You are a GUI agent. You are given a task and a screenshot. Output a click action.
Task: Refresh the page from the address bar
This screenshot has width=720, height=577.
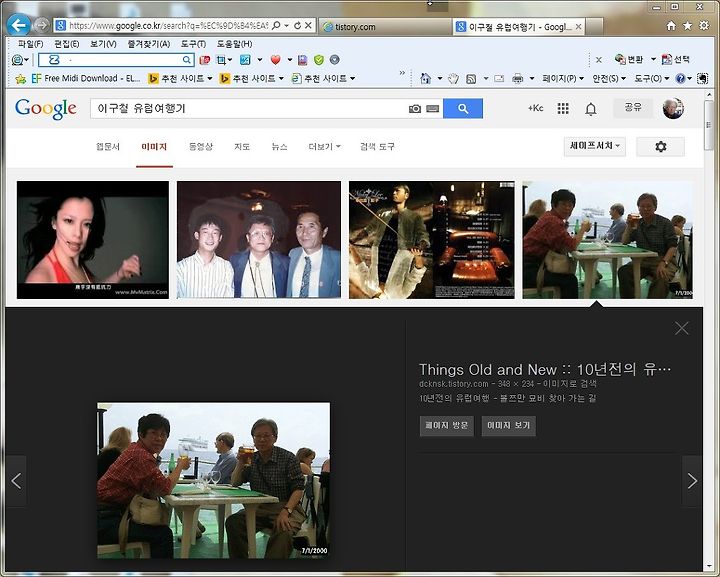coord(298,26)
